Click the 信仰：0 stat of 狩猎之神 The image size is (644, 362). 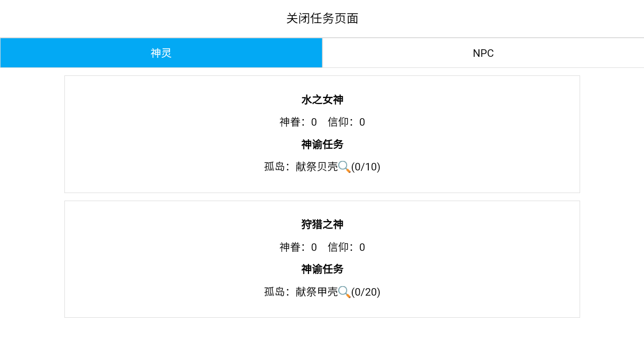pos(347,247)
